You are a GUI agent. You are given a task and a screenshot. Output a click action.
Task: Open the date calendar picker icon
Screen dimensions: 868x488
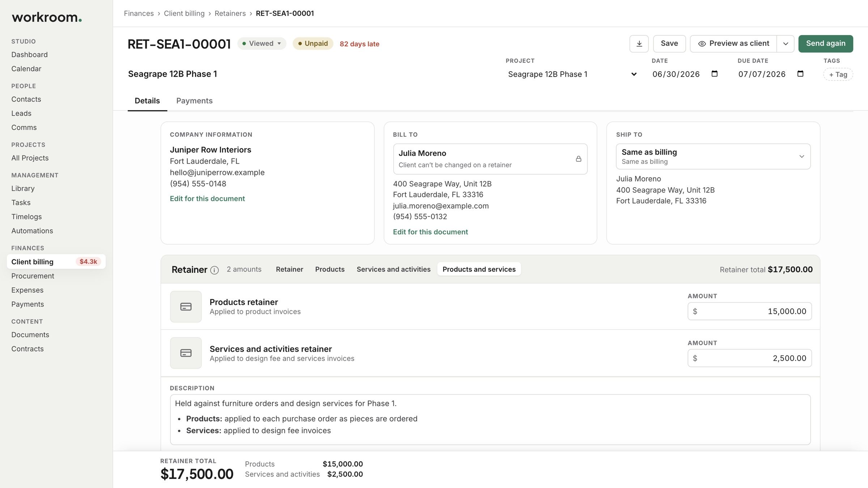click(x=714, y=74)
